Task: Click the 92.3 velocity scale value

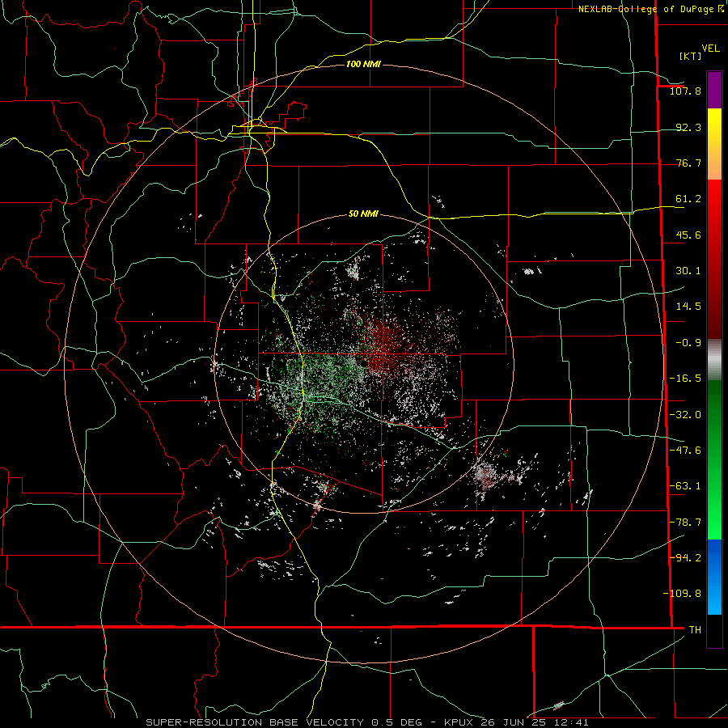Action: [x=688, y=127]
